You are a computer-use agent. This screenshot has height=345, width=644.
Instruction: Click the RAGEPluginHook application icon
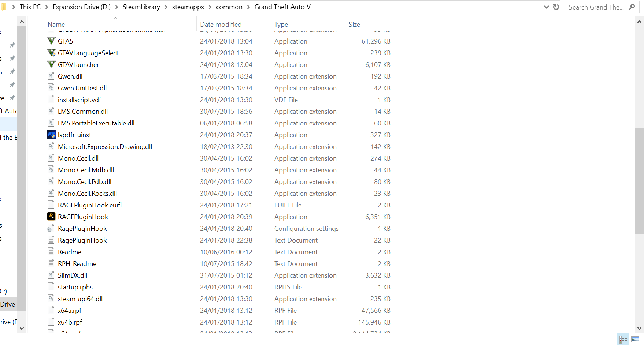coord(51,217)
